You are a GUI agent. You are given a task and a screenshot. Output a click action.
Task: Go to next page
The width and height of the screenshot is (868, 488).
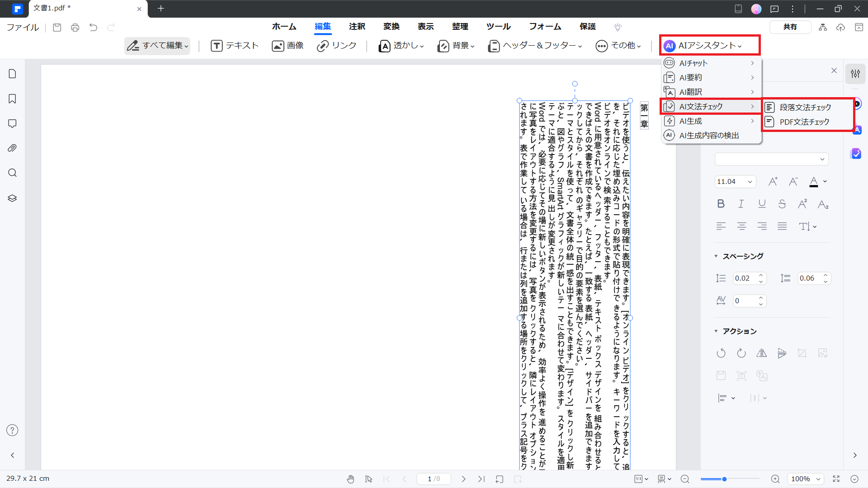click(463, 479)
